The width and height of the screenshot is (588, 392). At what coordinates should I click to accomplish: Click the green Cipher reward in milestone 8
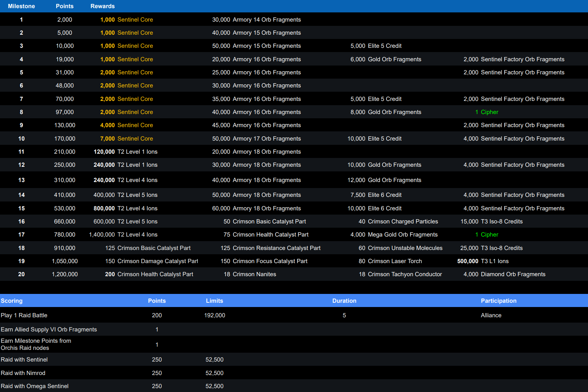click(x=489, y=112)
